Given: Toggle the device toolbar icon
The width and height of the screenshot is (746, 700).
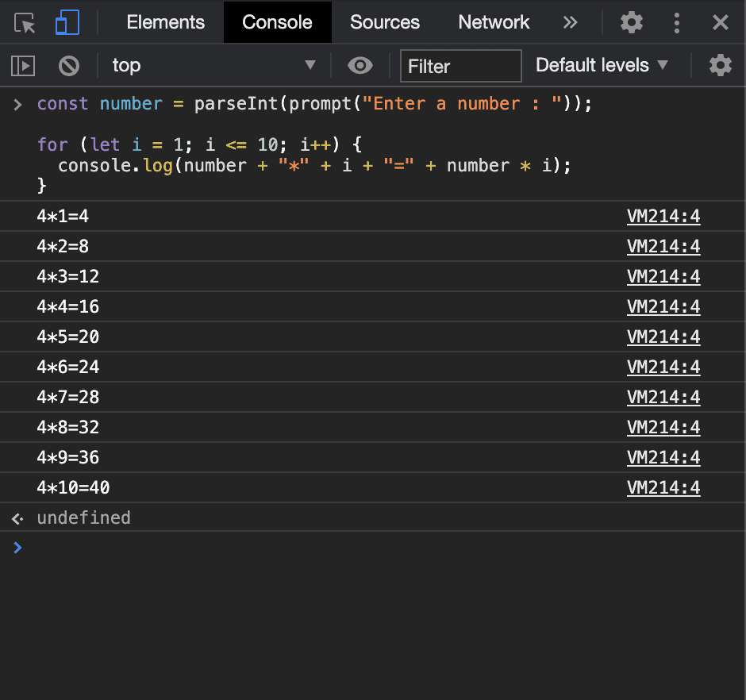Looking at the screenshot, I should pyautogui.click(x=67, y=23).
